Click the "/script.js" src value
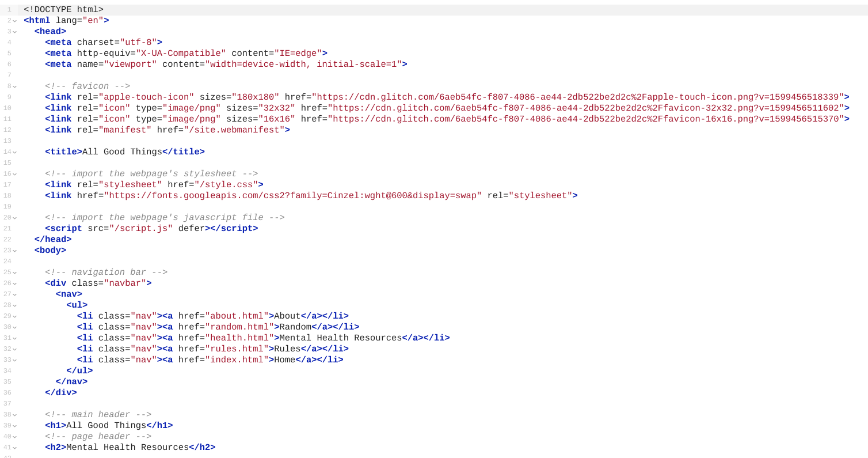The width and height of the screenshot is (868, 458). (141, 229)
